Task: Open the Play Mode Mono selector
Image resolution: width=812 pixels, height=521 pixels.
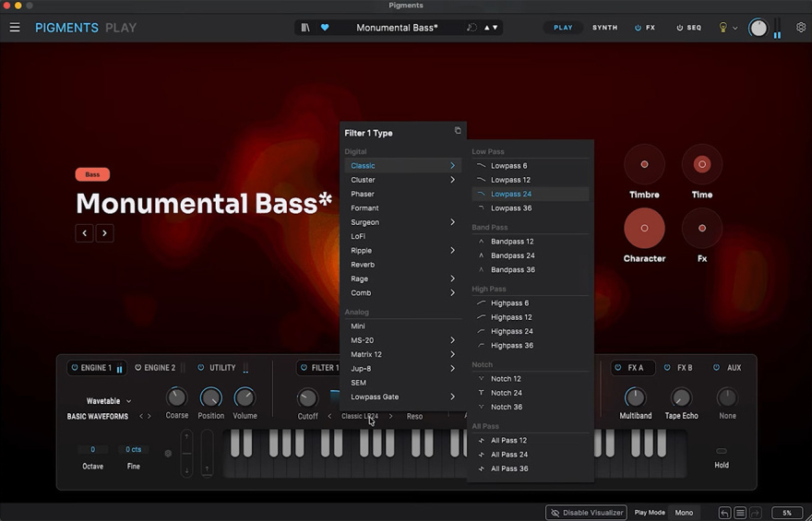Action: (x=684, y=513)
